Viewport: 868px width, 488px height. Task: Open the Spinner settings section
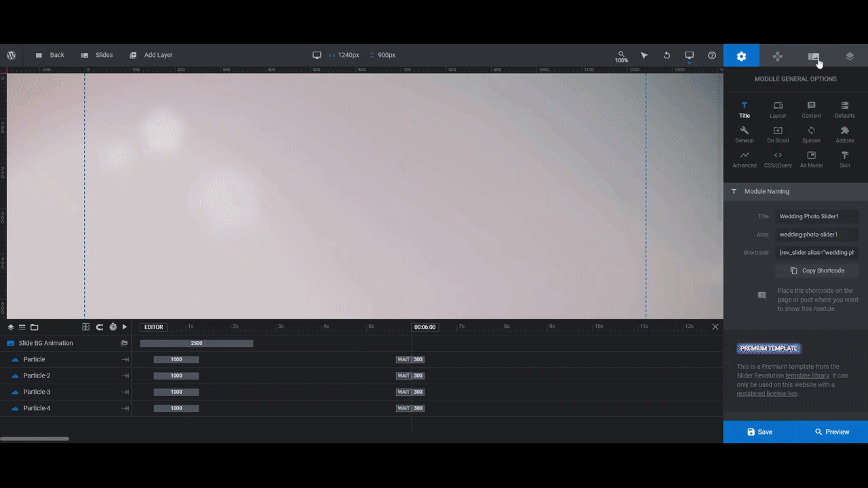coord(811,135)
